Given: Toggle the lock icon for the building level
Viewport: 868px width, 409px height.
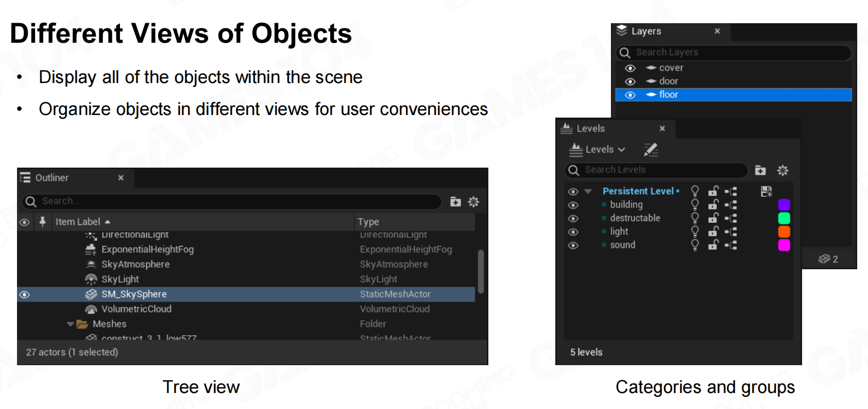Looking at the screenshot, I should click(713, 205).
